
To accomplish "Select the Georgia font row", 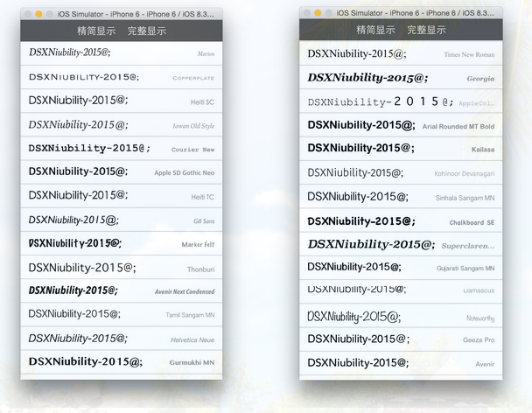I will [x=401, y=78].
